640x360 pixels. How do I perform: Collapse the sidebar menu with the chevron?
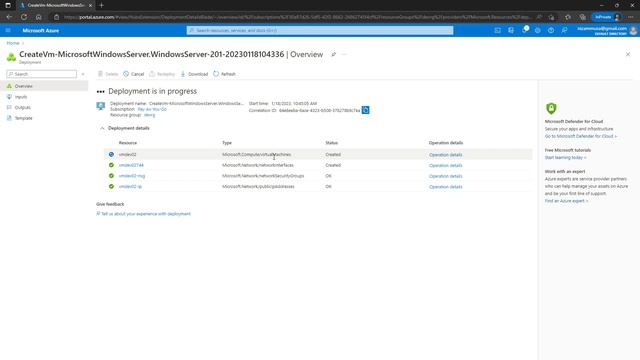[x=83, y=74]
